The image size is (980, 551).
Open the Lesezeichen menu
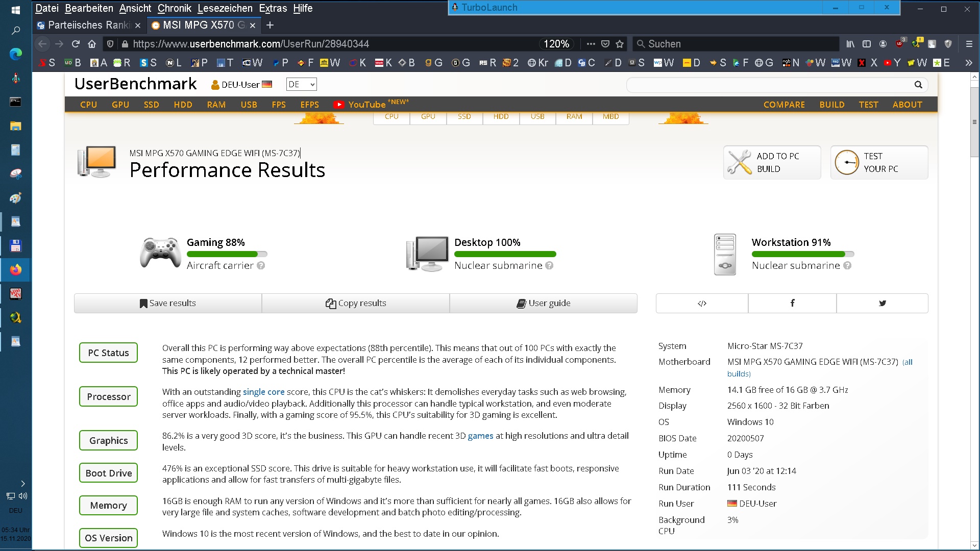click(x=225, y=8)
